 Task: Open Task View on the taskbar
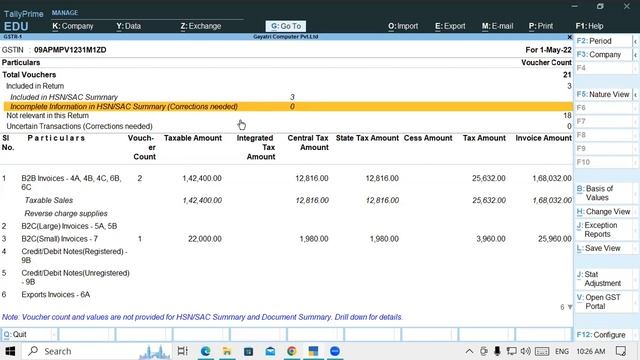tap(182, 351)
